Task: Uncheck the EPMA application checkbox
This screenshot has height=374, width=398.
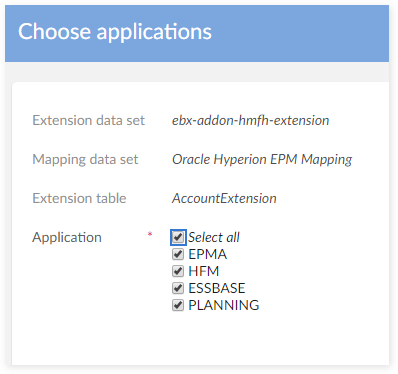Action: click(178, 254)
